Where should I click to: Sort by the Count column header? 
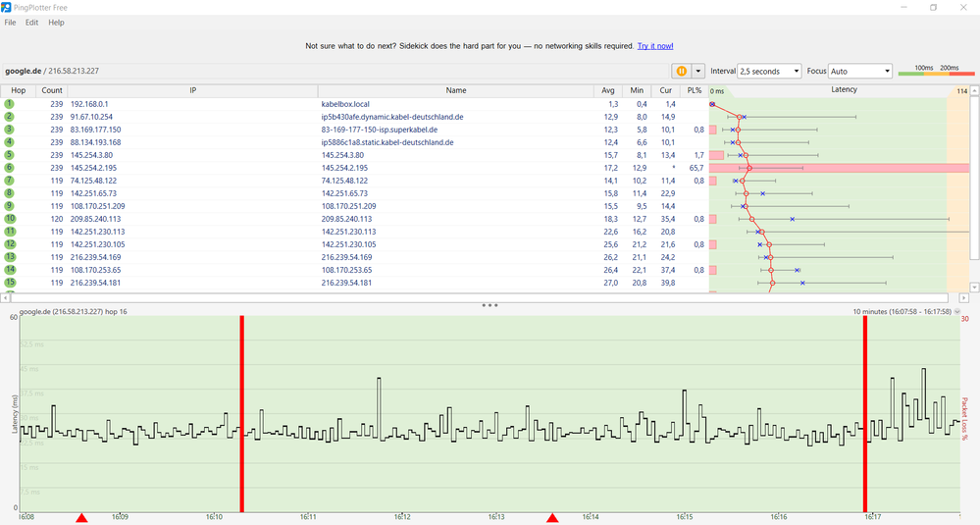point(52,90)
